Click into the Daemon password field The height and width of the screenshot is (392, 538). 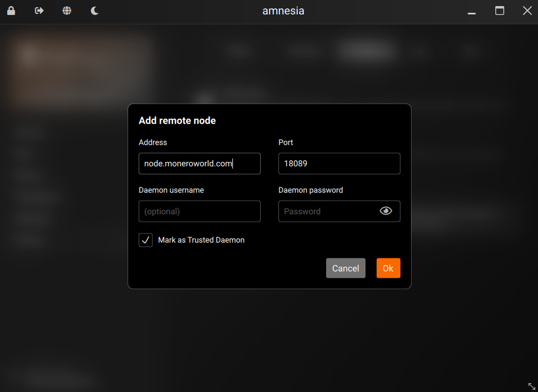339,211
